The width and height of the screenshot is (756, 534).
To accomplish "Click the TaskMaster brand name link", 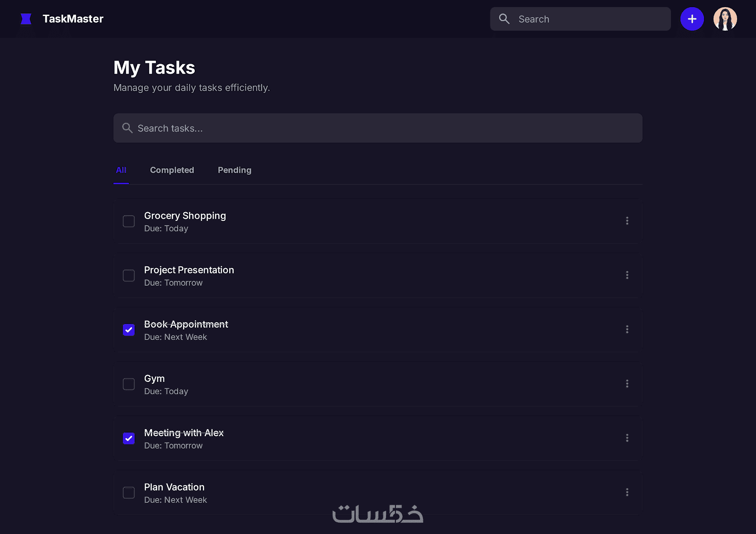I will [73, 19].
